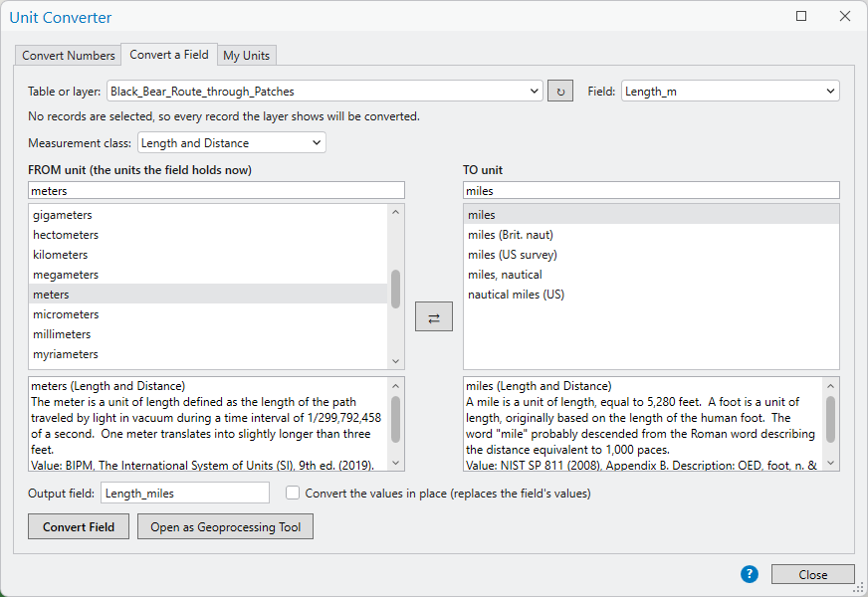Viewport: 868px width, 597px height.
Task: Open the Measurement class dropdown
Action: pyautogui.click(x=231, y=142)
